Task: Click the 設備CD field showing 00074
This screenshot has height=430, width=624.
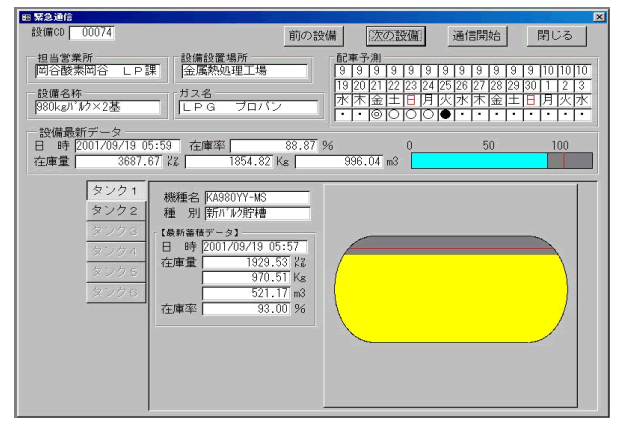Action: tap(92, 33)
